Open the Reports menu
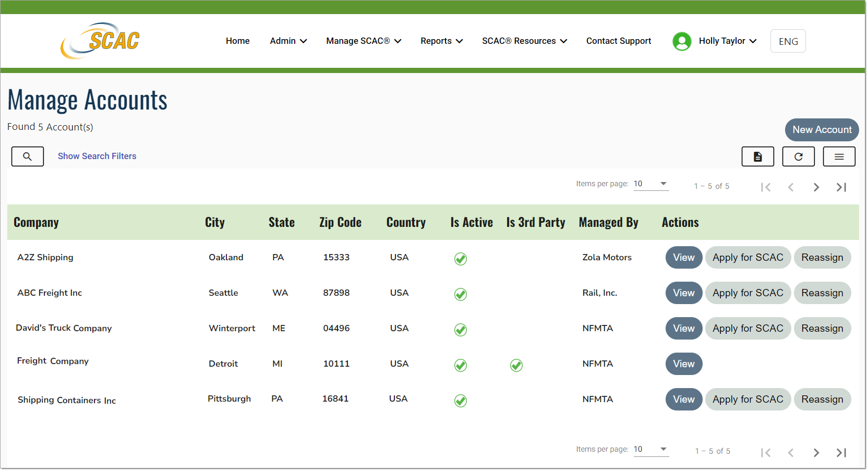 pos(441,41)
